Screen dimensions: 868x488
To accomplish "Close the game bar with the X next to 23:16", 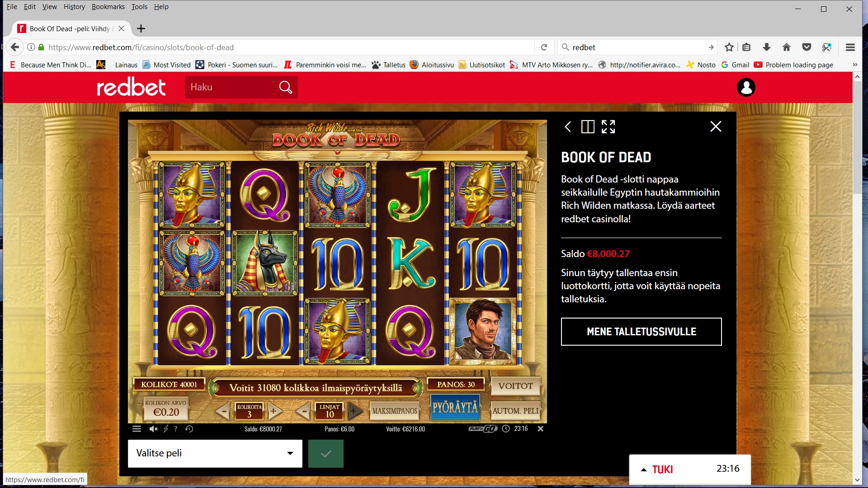I will point(540,429).
